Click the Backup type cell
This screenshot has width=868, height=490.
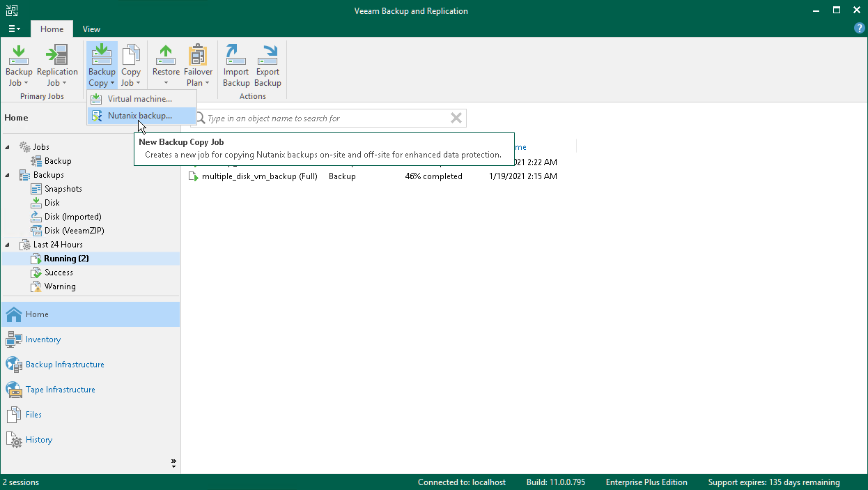coord(342,176)
